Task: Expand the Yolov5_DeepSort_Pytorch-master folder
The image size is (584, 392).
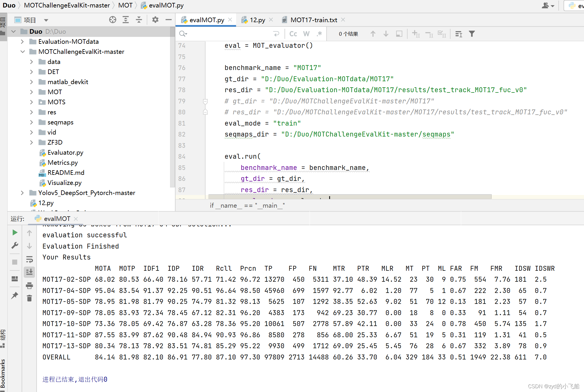Action: coord(22,193)
